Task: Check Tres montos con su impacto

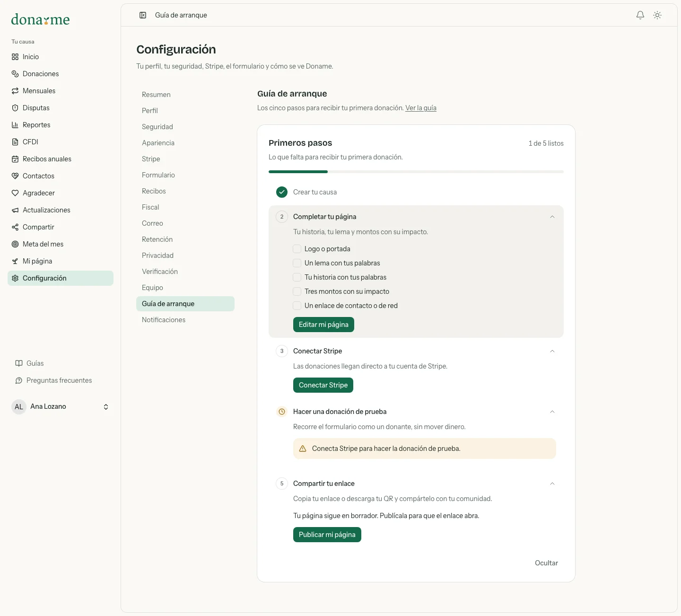Action: (297, 291)
